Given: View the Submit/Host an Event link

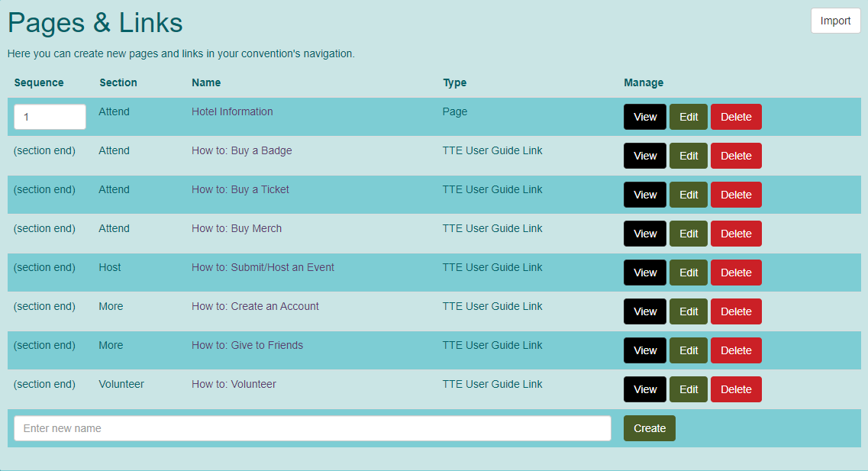Looking at the screenshot, I should click(645, 273).
